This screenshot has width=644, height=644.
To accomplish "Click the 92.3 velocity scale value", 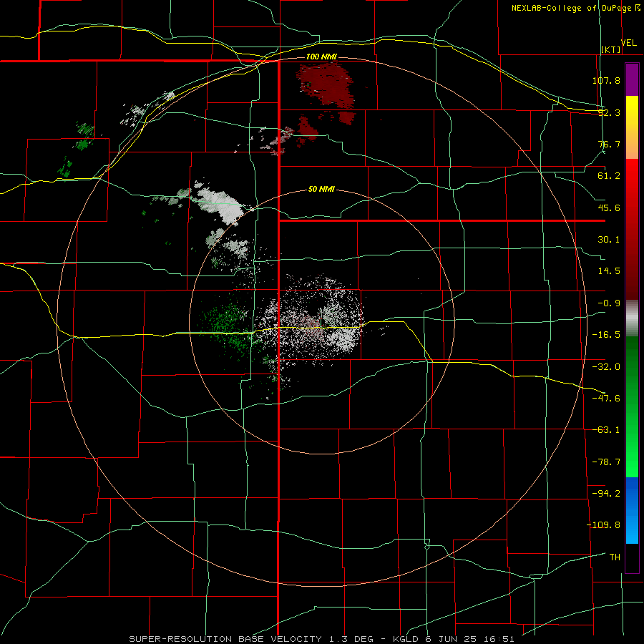I will (609, 112).
